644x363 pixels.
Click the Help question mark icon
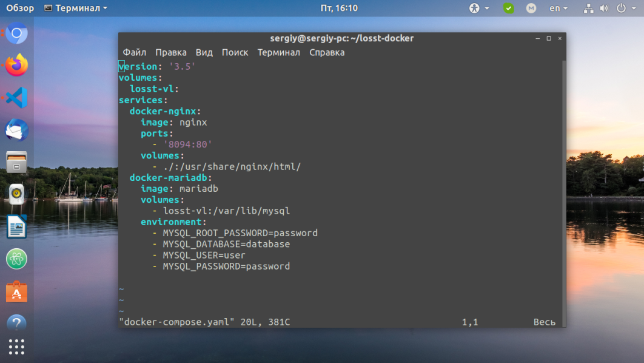pos(17,323)
